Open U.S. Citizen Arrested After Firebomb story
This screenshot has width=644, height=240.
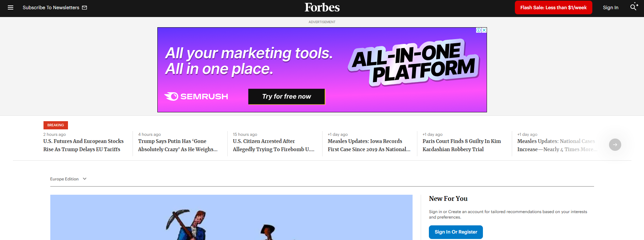tap(274, 145)
